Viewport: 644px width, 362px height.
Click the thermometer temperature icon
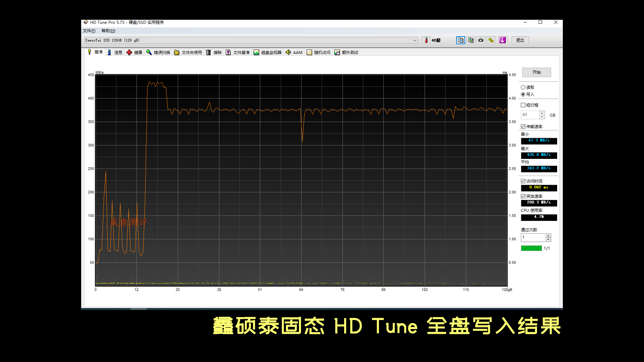pyautogui.click(x=426, y=40)
